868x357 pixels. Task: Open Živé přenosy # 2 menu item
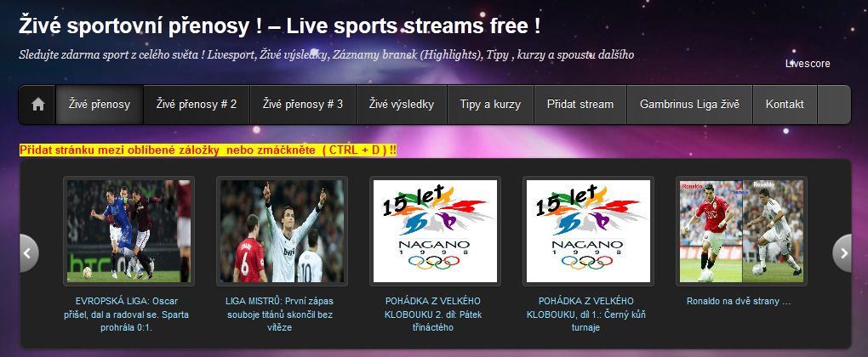(197, 105)
